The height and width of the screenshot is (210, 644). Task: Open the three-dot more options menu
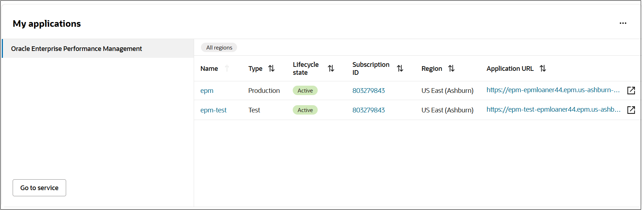coord(623,23)
